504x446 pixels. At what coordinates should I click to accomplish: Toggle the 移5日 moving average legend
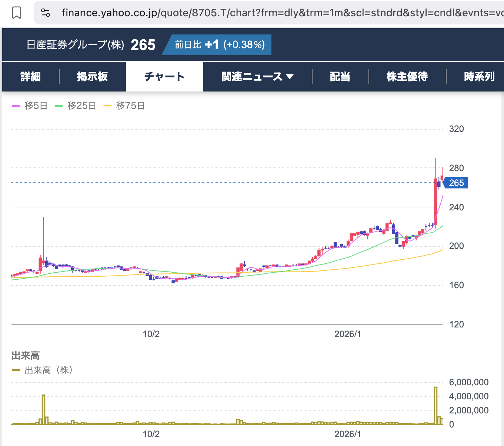tap(30, 106)
